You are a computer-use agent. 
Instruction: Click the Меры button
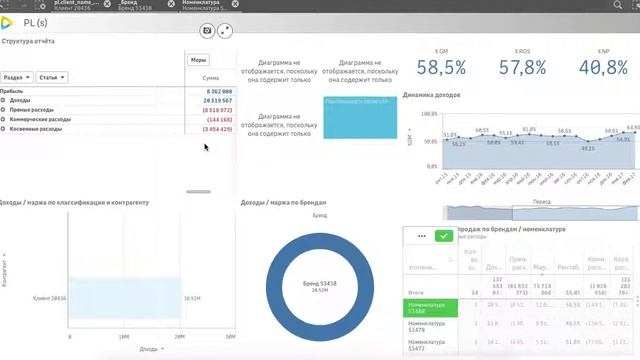point(198,60)
